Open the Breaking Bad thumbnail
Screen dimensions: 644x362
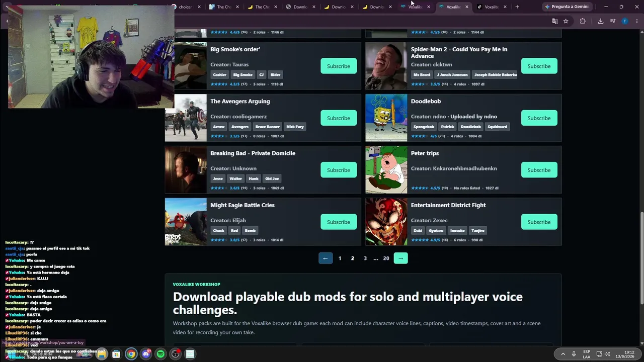(186, 170)
